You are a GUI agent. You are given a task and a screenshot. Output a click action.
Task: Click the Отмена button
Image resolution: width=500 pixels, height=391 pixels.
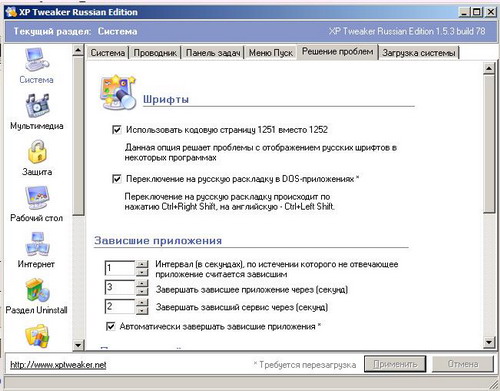coord(463,364)
